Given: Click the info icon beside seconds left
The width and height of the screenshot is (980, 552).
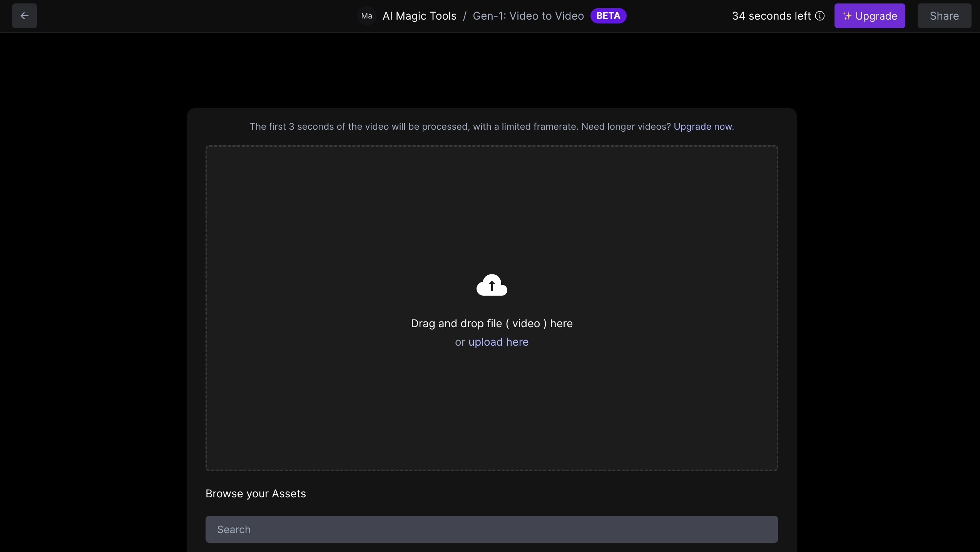Looking at the screenshot, I should click(x=820, y=16).
